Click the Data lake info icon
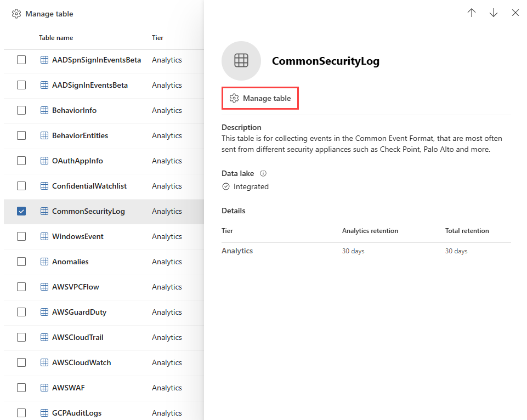The image size is (527, 420). click(263, 173)
